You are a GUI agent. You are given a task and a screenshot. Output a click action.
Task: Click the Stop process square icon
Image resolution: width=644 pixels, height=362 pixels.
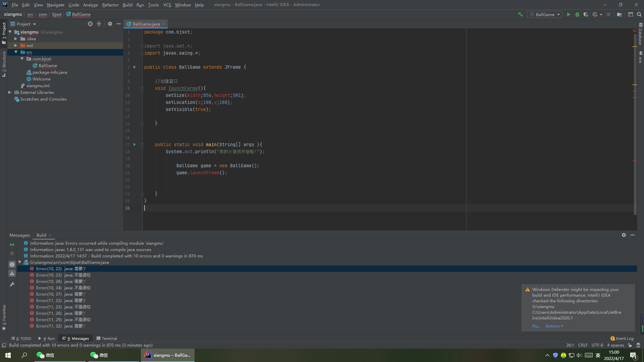(x=608, y=14)
